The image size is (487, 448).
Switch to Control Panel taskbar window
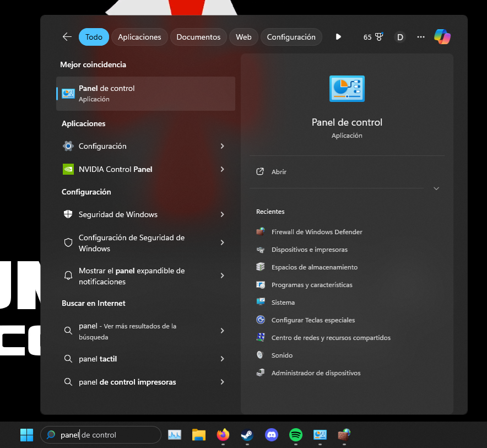pos(320,435)
